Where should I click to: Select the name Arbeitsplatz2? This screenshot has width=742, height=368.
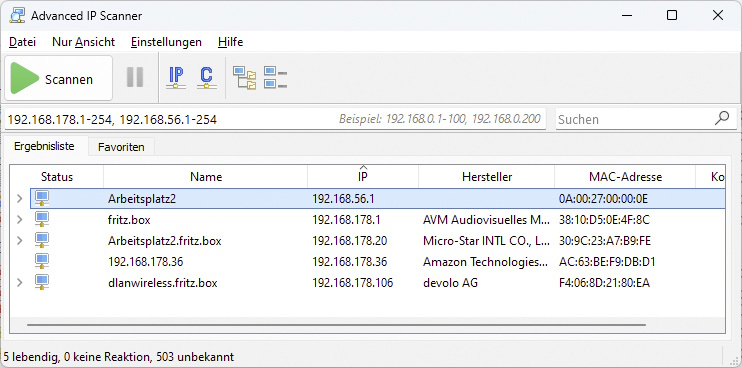coord(142,199)
